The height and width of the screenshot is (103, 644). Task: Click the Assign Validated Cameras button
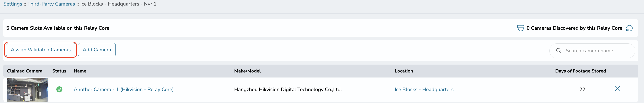point(41,50)
